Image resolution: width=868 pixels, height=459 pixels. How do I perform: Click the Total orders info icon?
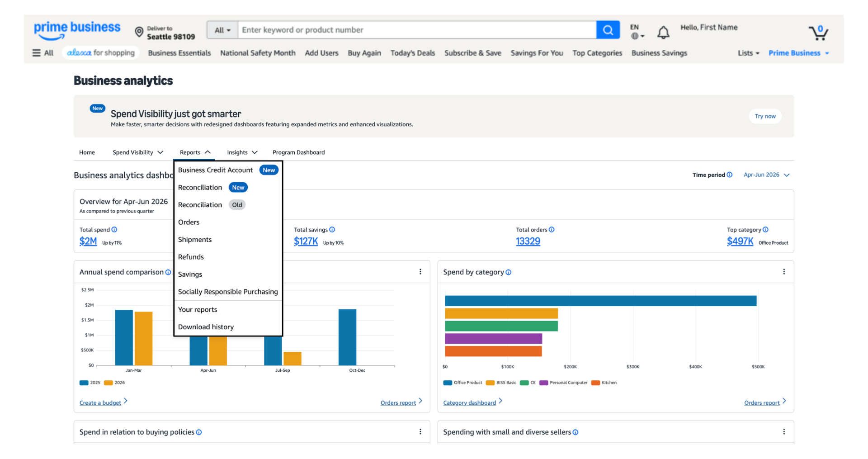point(552,230)
